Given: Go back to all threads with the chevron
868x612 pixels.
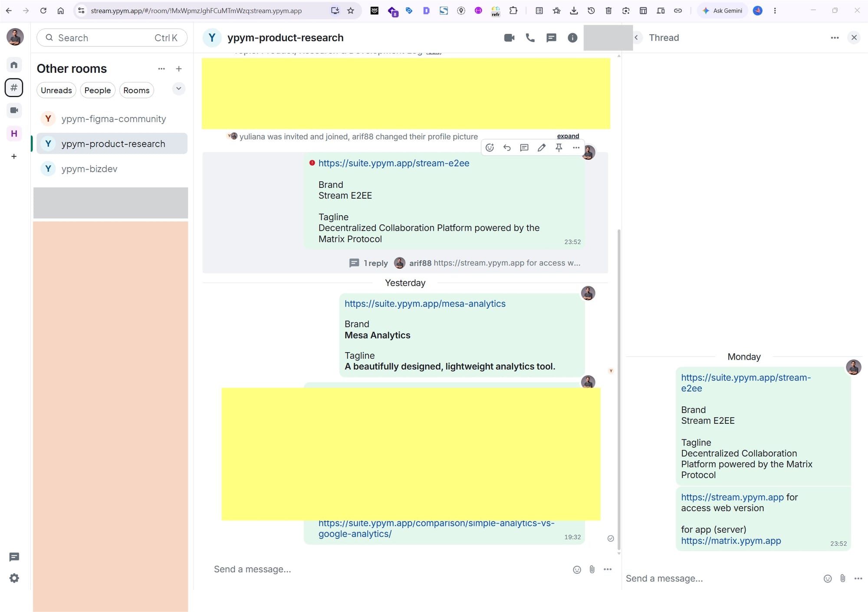Looking at the screenshot, I should (x=636, y=38).
